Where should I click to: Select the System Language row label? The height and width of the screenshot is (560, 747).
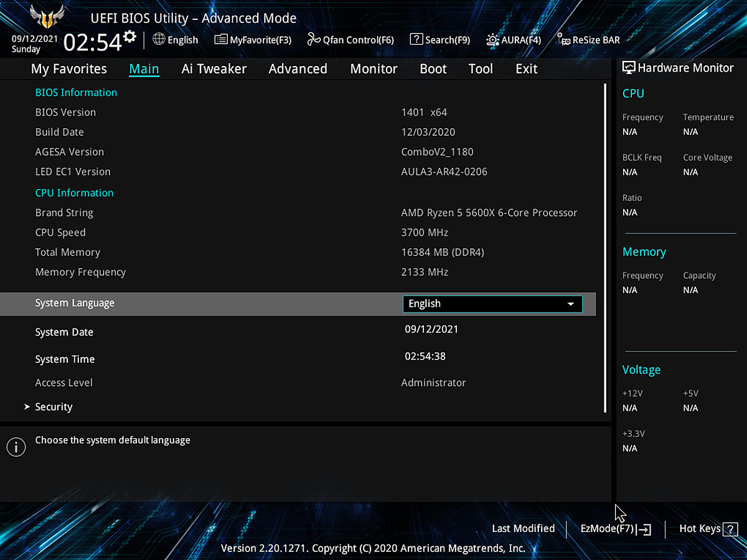[75, 303]
